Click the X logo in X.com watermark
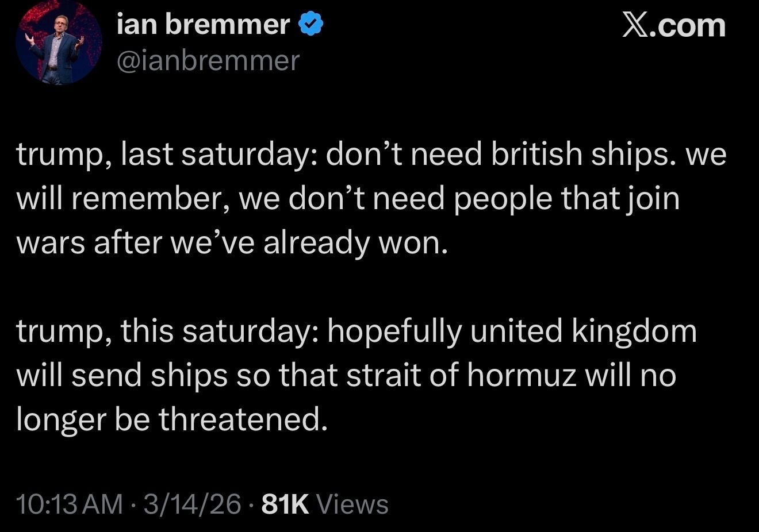The image size is (759, 532). point(635,26)
